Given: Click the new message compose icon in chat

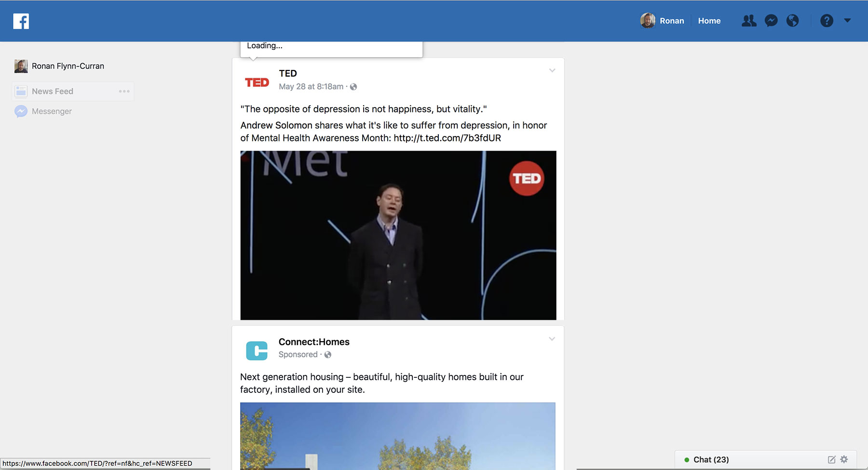Looking at the screenshot, I should (x=831, y=459).
